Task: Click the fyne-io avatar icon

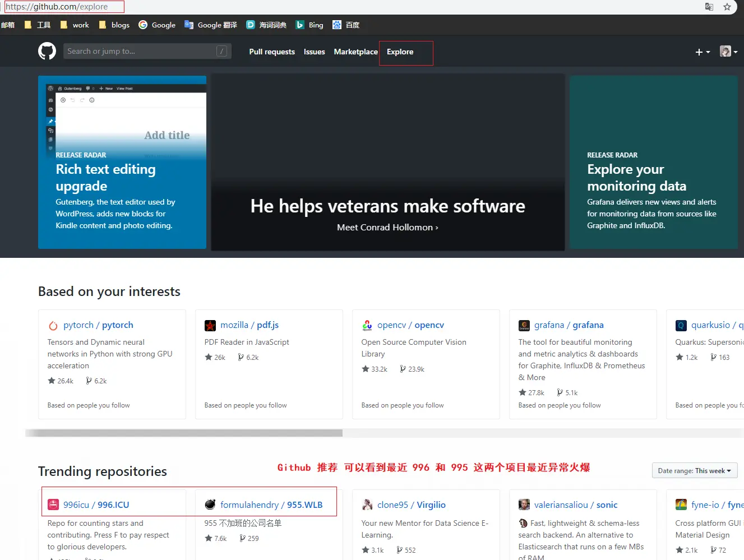Action: click(x=681, y=505)
